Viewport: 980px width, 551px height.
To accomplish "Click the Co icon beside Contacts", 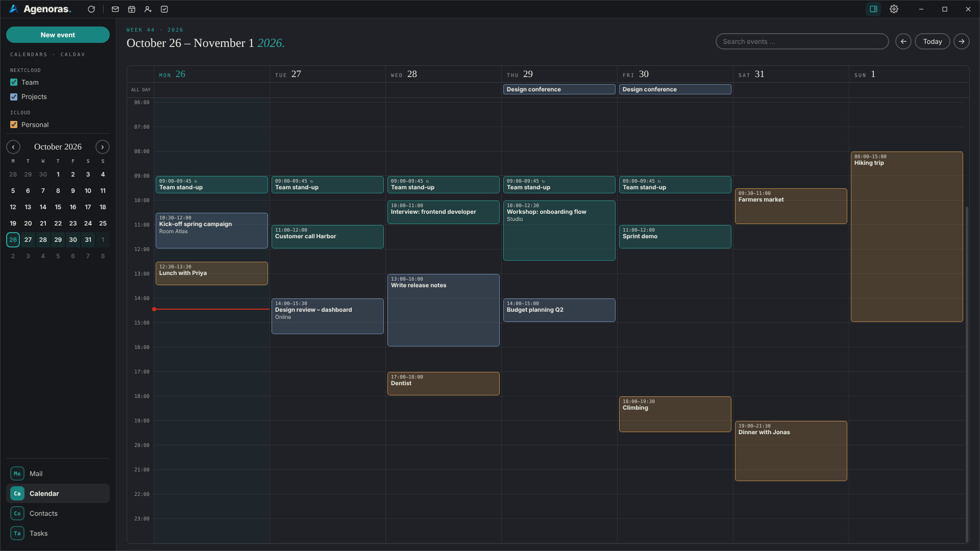I will point(17,513).
